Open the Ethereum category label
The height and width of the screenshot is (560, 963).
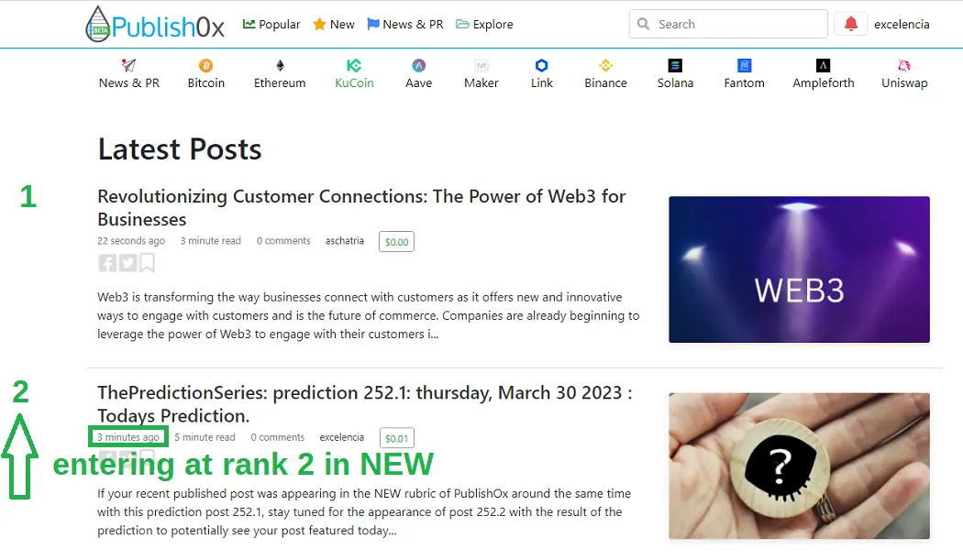pos(280,82)
